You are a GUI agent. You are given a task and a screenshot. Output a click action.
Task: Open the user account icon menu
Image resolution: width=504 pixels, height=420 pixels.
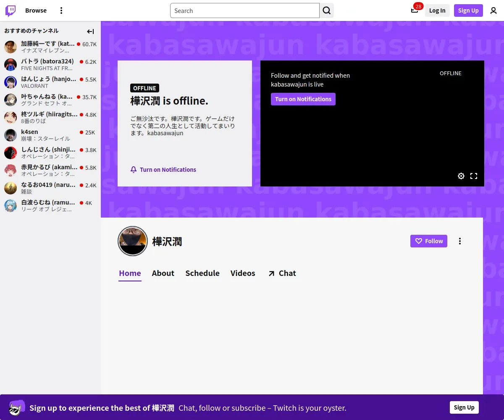click(493, 10)
